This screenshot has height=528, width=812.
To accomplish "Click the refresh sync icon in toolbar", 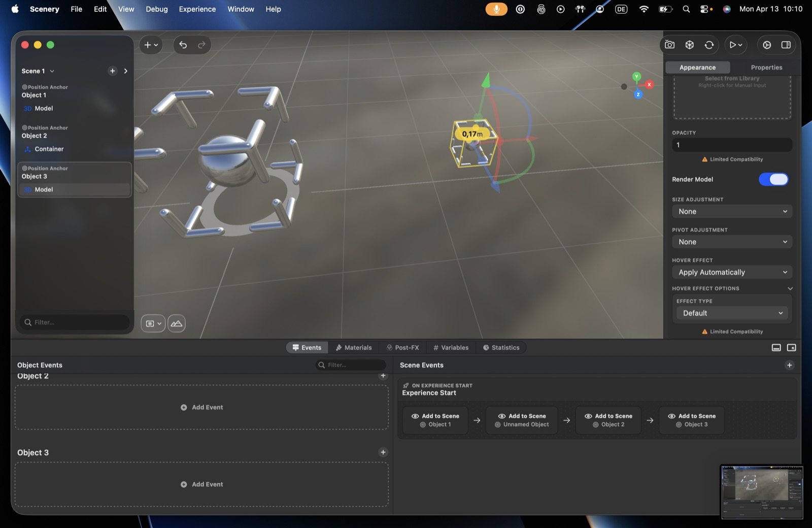I will 709,45.
